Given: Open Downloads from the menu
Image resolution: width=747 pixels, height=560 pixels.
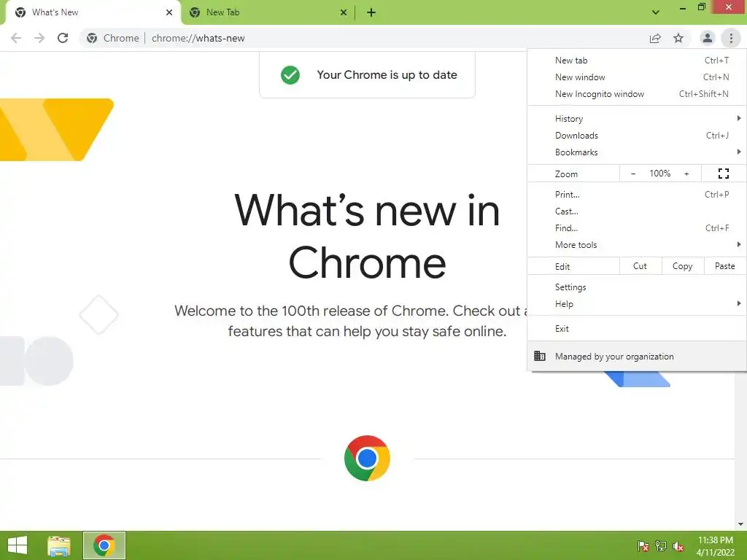Looking at the screenshot, I should (x=637, y=135).
